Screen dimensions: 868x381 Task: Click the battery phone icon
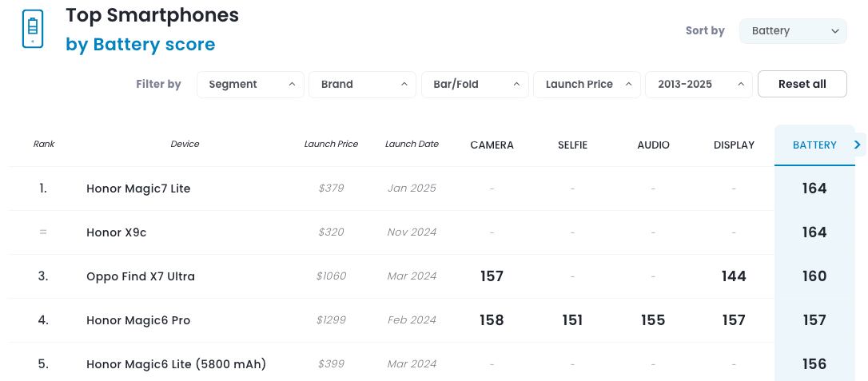[33, 30]
